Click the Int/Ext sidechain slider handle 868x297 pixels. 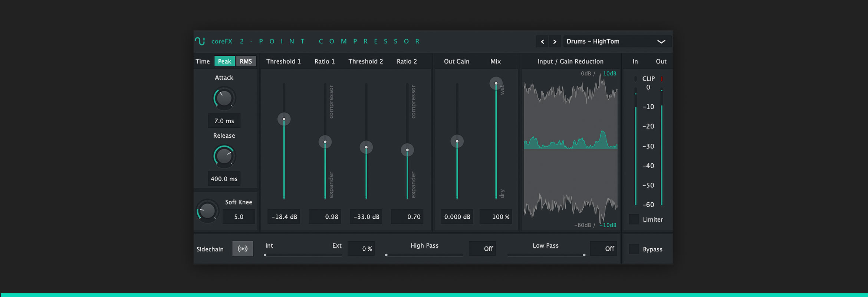(x=265, y=255)
